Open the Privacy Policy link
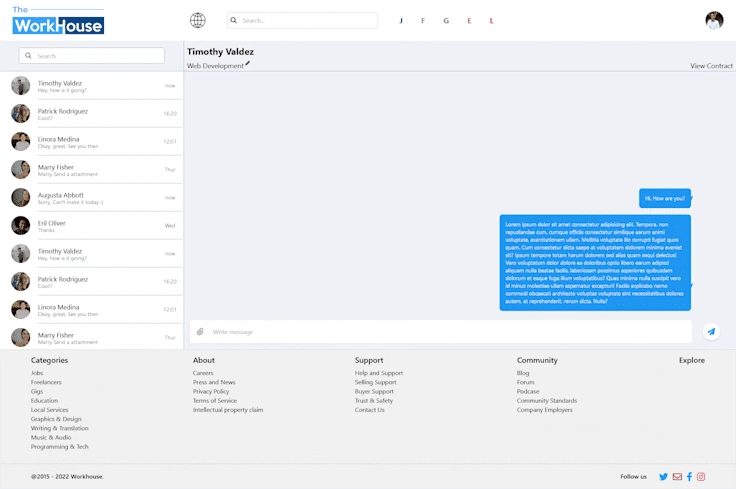736x489 pixels. click(x=211, y=391)
